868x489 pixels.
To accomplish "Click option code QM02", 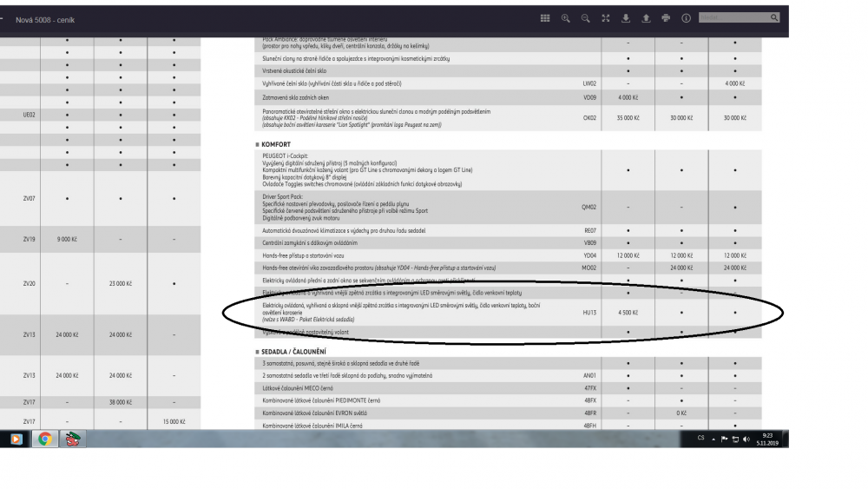I will click(x=589, y=207).
